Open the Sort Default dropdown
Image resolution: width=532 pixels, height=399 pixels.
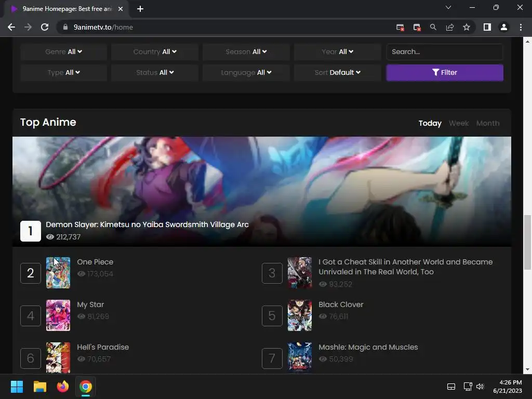click(338, 72)
